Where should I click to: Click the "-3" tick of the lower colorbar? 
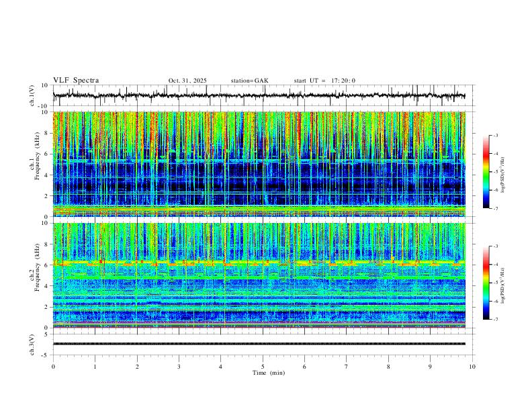496,246
